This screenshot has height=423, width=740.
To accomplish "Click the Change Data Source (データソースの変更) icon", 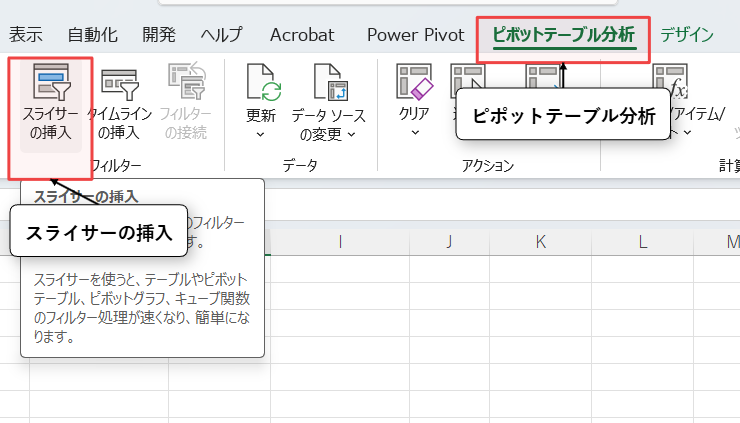I will pos(328,82).
